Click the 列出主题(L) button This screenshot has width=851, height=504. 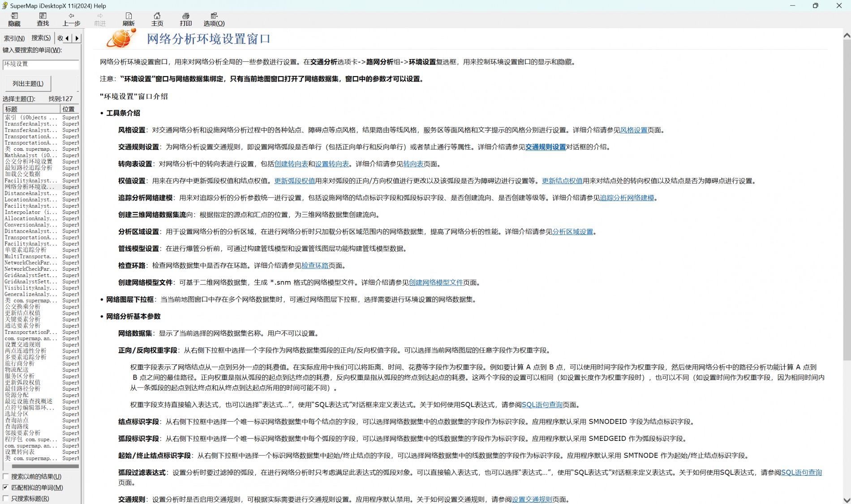click(x=28, y=84)
